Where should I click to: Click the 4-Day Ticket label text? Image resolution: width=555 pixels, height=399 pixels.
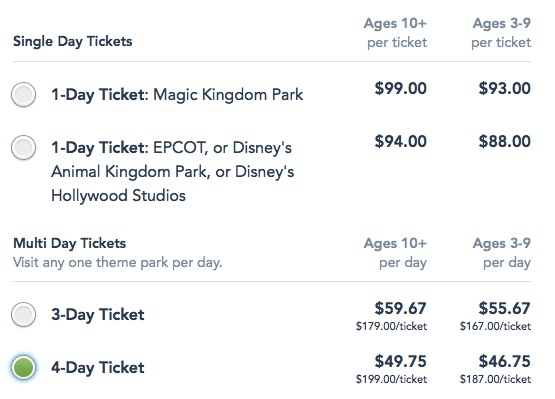pos(98,367)
